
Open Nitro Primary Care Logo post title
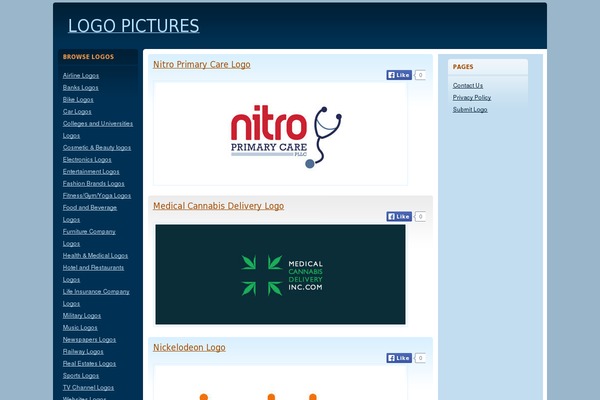(x=202, y=64)
